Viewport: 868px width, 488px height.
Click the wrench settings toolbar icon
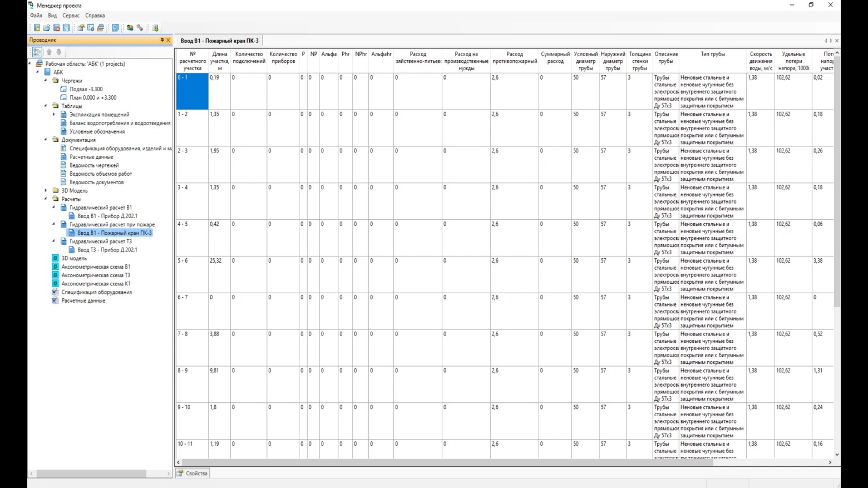(140, 28)
